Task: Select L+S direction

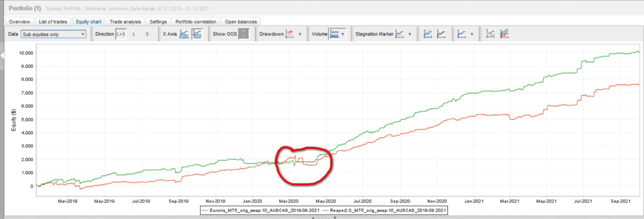Action: pyautogui.click(x=121, y=34)
